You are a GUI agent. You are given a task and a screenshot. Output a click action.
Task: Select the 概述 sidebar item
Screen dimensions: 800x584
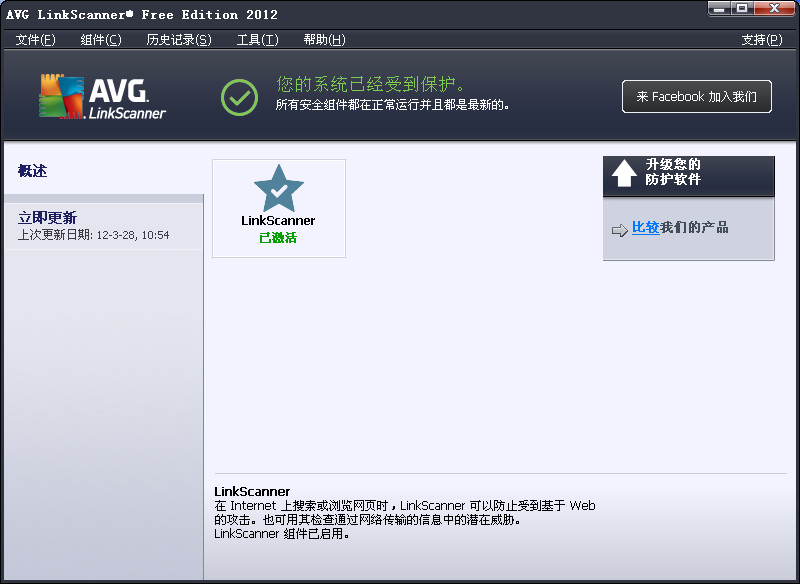(x=33, y=171)
